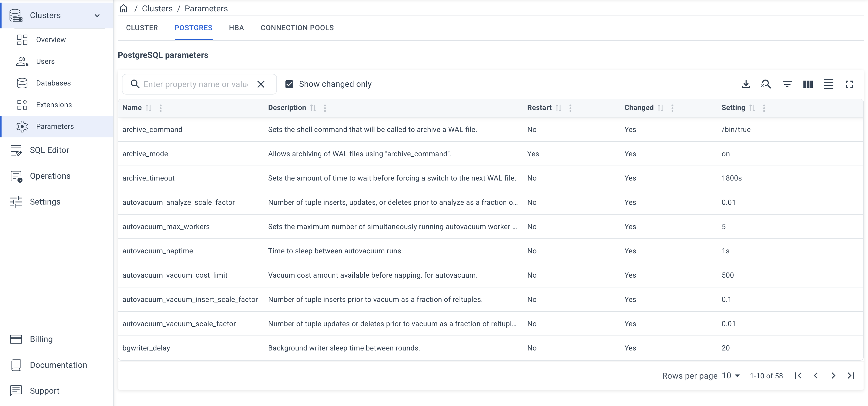Image resolution: width=868 pixels, height=406 pixels.
Task: Focus the property name search field
Action: (x=196, y=84)
